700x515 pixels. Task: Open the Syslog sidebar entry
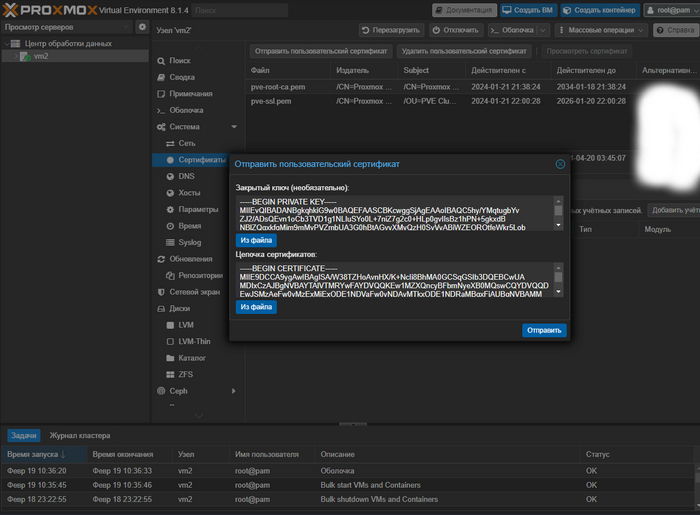190,242
